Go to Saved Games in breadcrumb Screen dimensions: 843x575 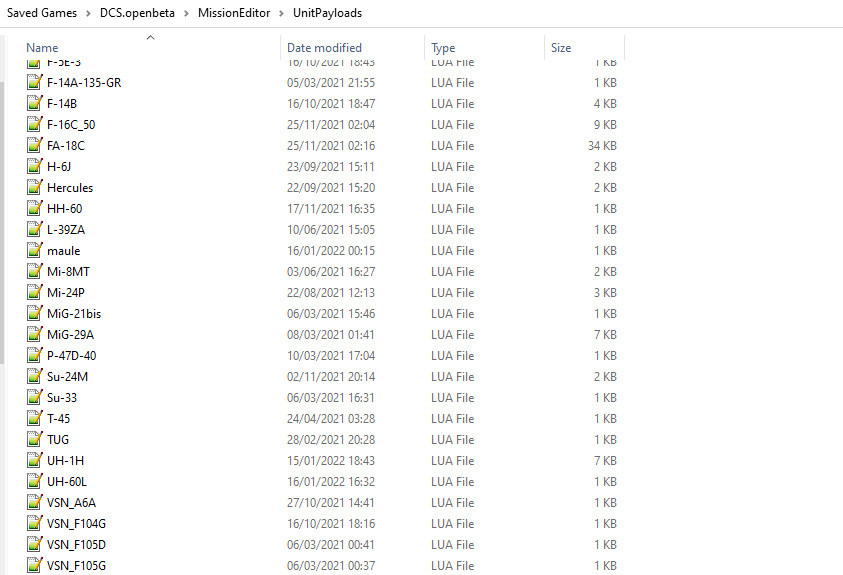coord(42,13)
